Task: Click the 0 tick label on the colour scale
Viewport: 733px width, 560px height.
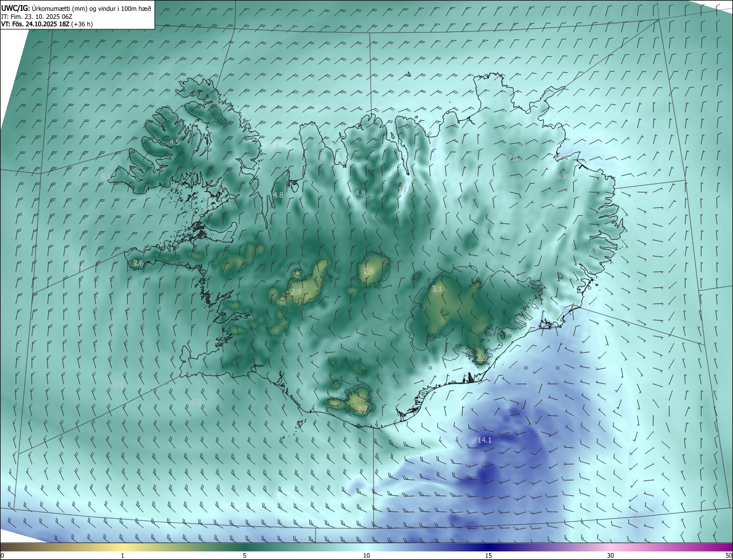Action: click(2, 555)
